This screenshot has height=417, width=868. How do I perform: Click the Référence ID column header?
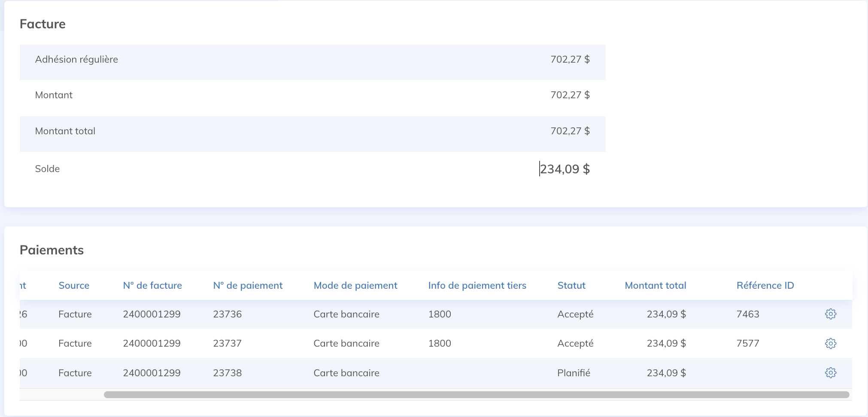click(765, 285)
